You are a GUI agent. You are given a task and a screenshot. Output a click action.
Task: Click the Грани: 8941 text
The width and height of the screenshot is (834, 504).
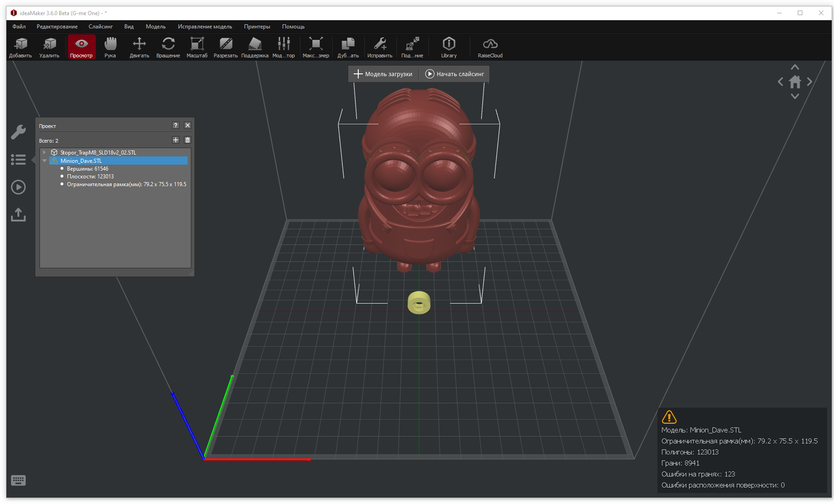point(680,463)
